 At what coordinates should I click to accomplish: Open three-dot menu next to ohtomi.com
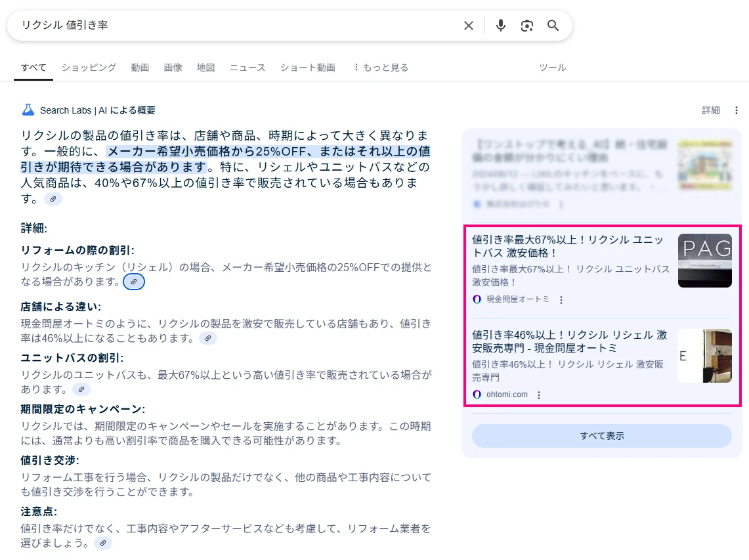(x=539, y=395)
